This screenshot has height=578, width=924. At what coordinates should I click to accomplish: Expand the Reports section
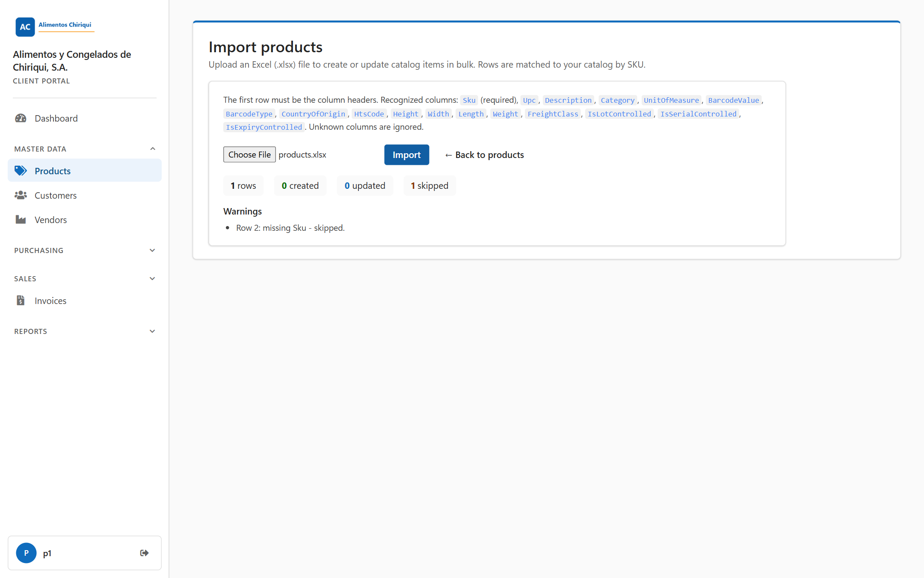pos(85,331)
